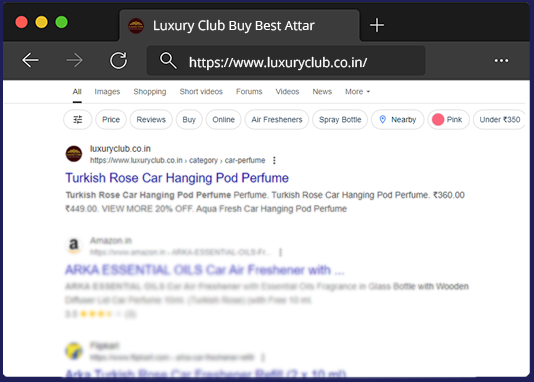Go back with the browser back arrow

(x=30, y=61)
